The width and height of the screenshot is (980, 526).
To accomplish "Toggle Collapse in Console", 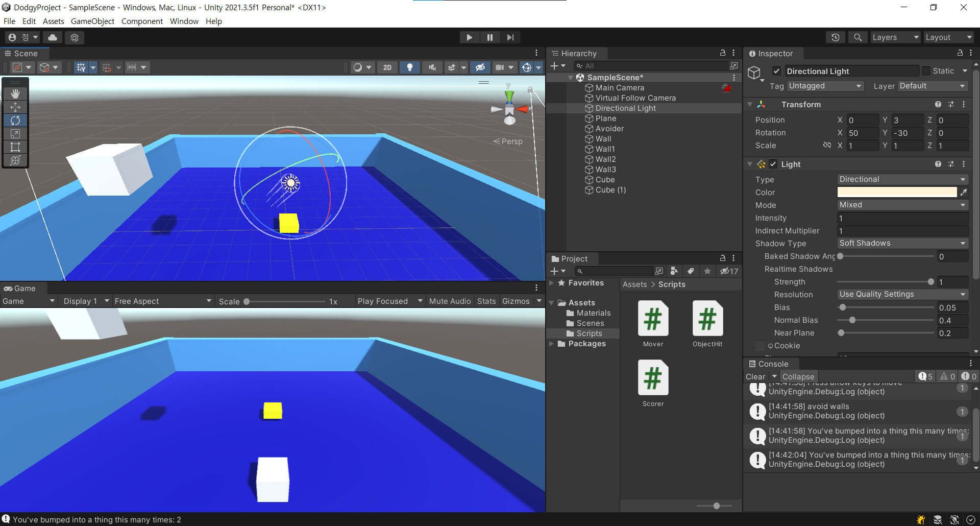I will (798, 376).
